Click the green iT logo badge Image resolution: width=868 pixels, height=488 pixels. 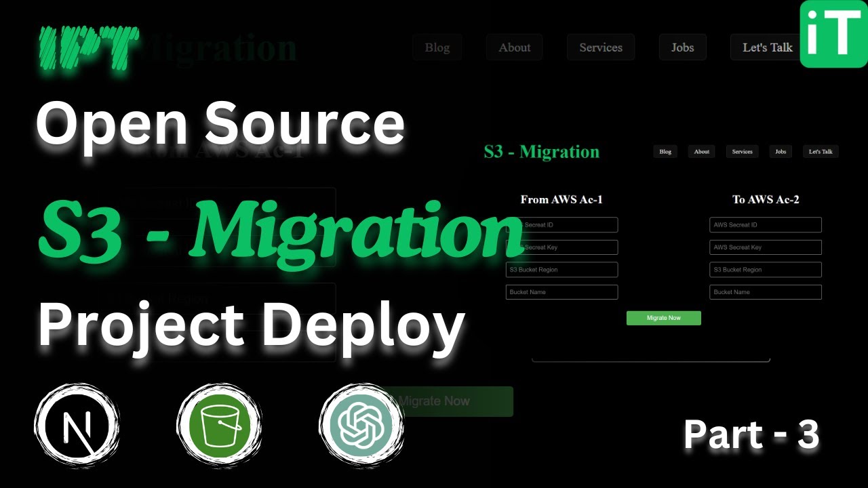tap(833, 34)
